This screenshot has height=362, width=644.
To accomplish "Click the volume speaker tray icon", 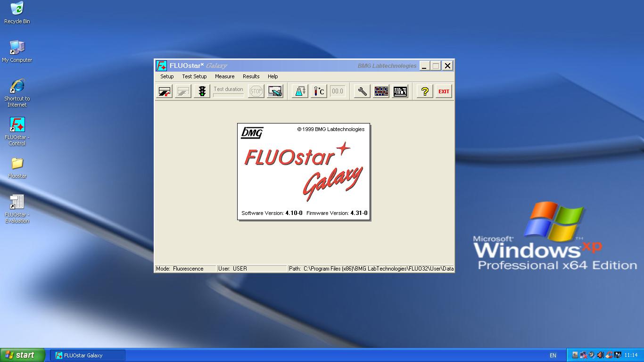I will click(x=600, y=355).
